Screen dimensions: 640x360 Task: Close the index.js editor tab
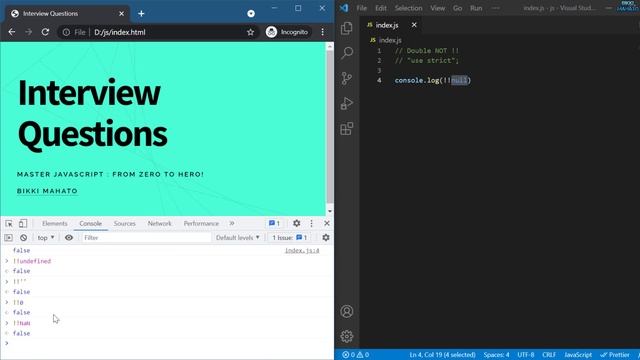(414, 25)
